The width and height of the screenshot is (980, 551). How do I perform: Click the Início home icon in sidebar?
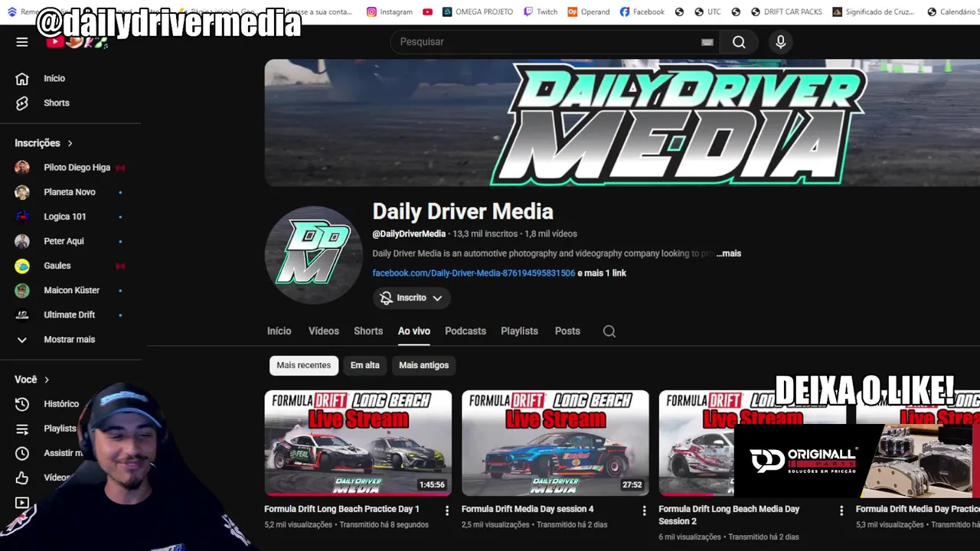pyautogui.click(x=22, y=78)
